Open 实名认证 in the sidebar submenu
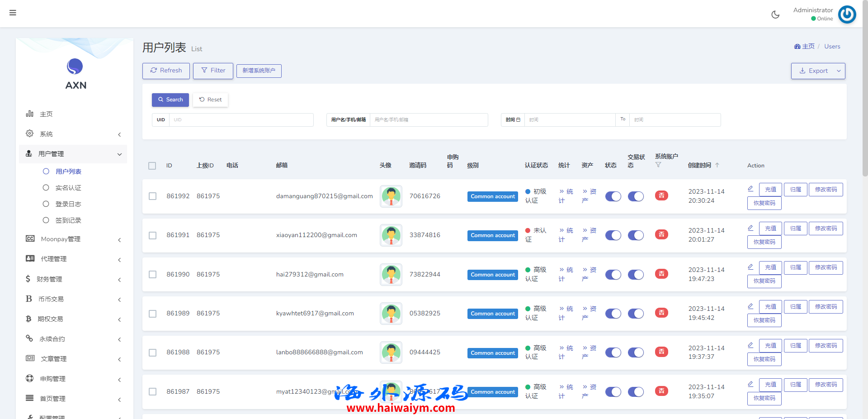868x419 pixels. (68, 188)
